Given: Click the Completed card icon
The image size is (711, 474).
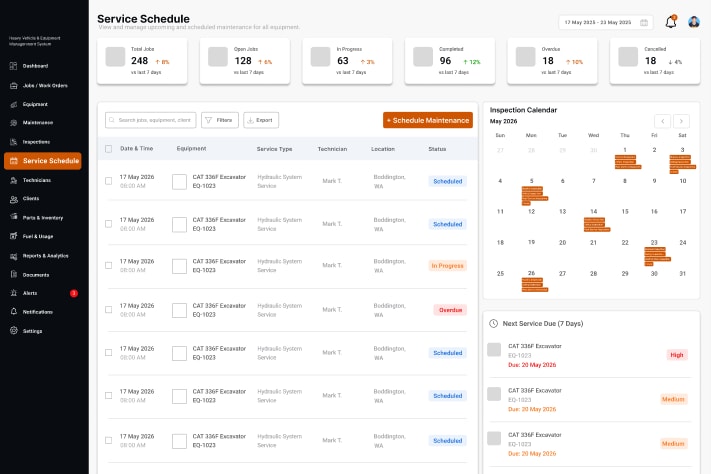Looking at the screenshot, I should pyautogui.click(x=423, y=57).
